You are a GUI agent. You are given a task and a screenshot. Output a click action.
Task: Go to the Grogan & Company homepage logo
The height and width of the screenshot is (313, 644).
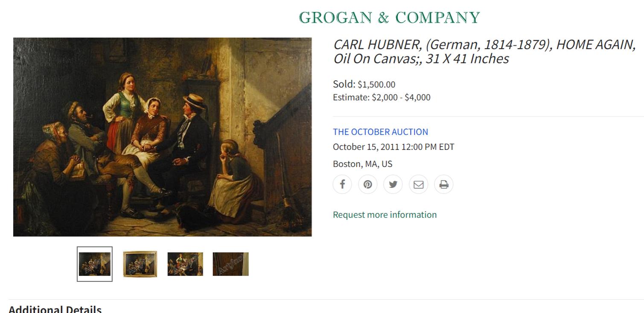pos(389,18)
